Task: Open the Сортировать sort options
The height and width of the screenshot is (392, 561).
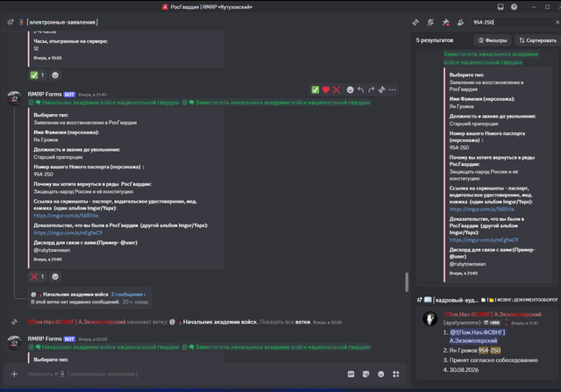Action: [537, 40]
